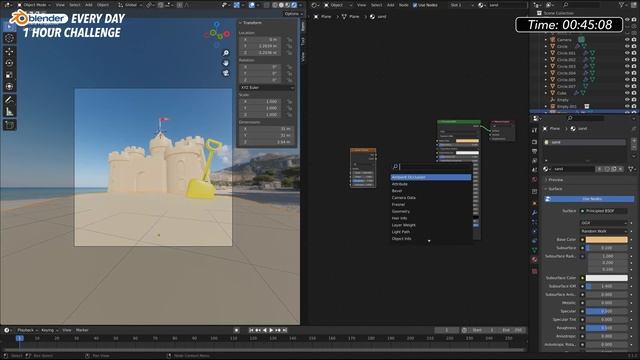Click the material name field labeled sand
This screenshot has height=360, width=640.
click(574, 169)
